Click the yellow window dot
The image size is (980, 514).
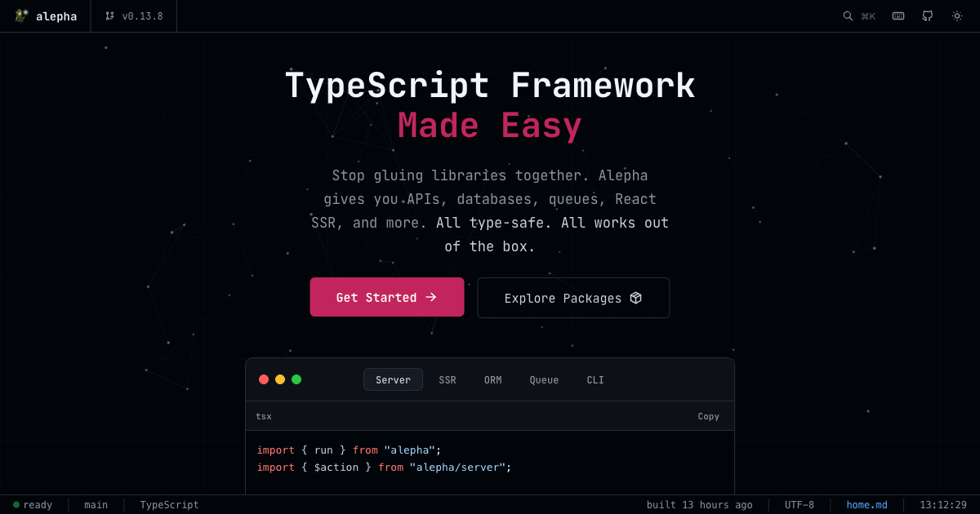[x=280, y=379]
